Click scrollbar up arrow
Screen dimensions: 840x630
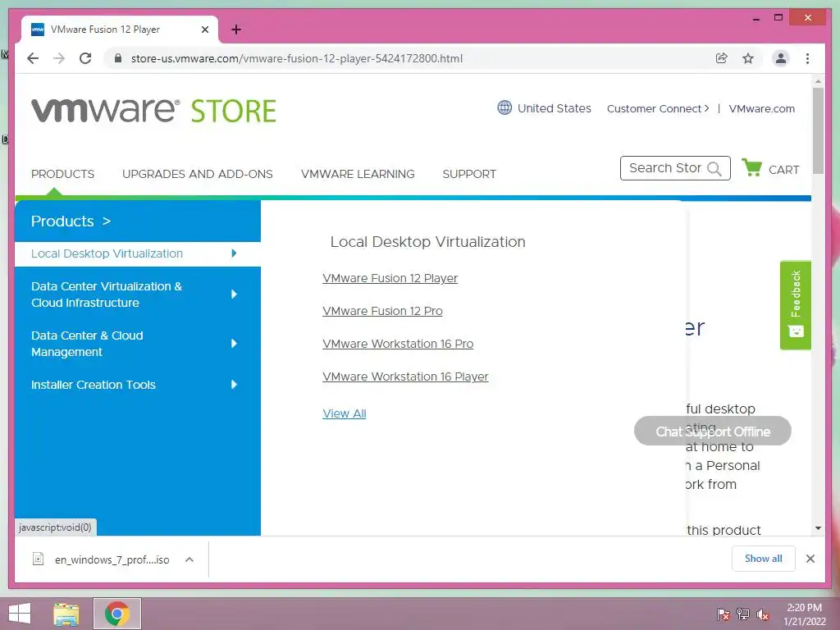[818, 82]
